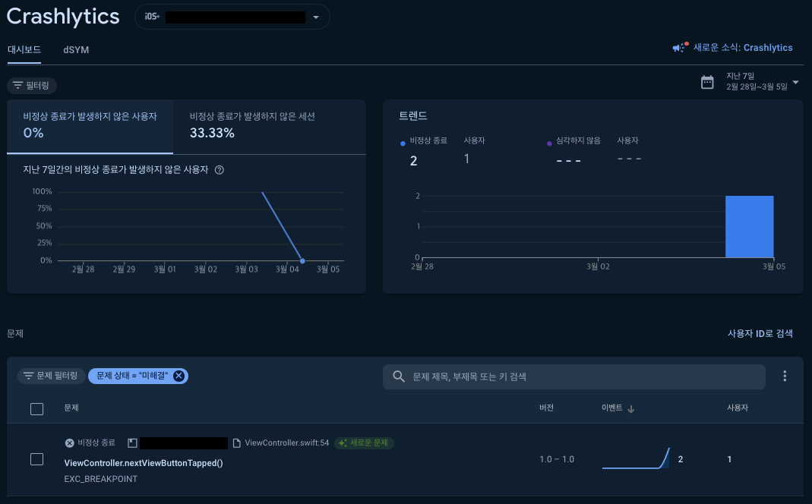812x504 pixels.
Task: Open the ViewController.nextViewButtonTapped() issue
Action: click(144, 463)
